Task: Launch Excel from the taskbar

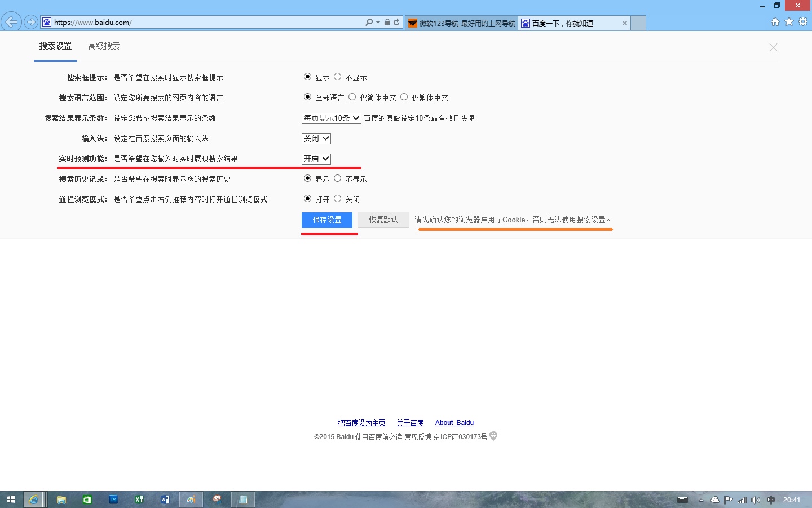Action: click(139, 500)
